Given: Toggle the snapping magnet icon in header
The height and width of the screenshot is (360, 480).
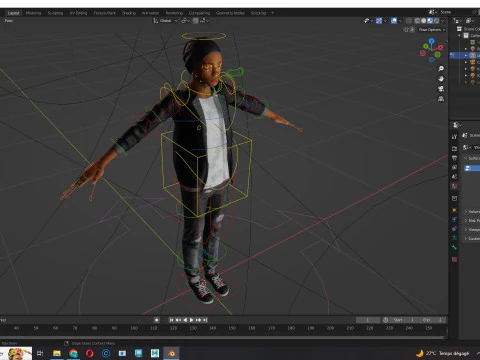Looking at the screenshot, I should click(196, 21).
